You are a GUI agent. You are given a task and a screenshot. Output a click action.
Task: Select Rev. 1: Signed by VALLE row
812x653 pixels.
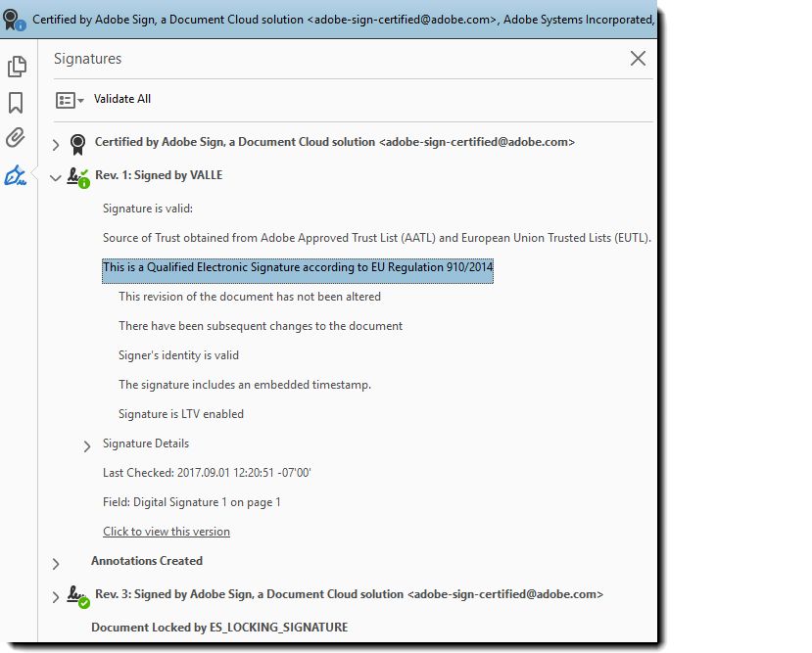[x=159, y=175]
